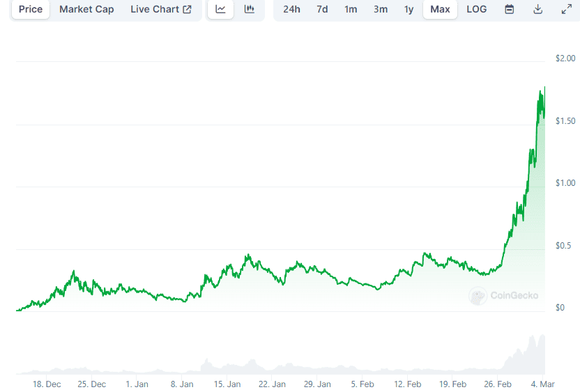Screen dimensions: 580x392
Task: Click the 18. Dec date label
Action: point(47,384)
